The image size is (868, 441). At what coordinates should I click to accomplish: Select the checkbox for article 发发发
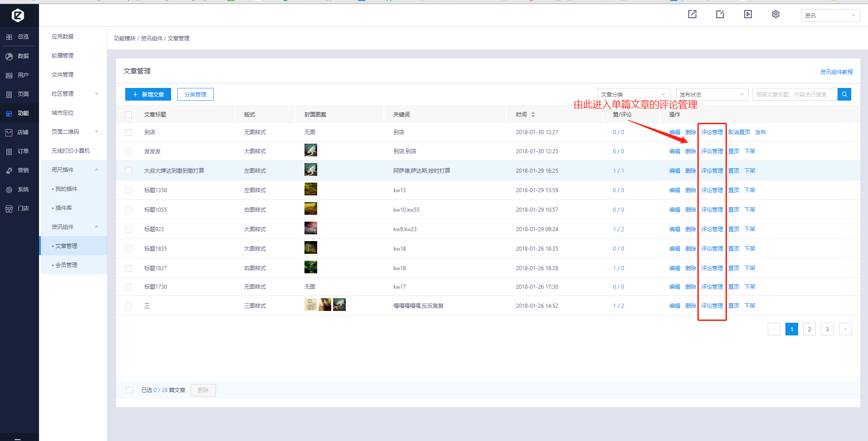tap(128, 151)
